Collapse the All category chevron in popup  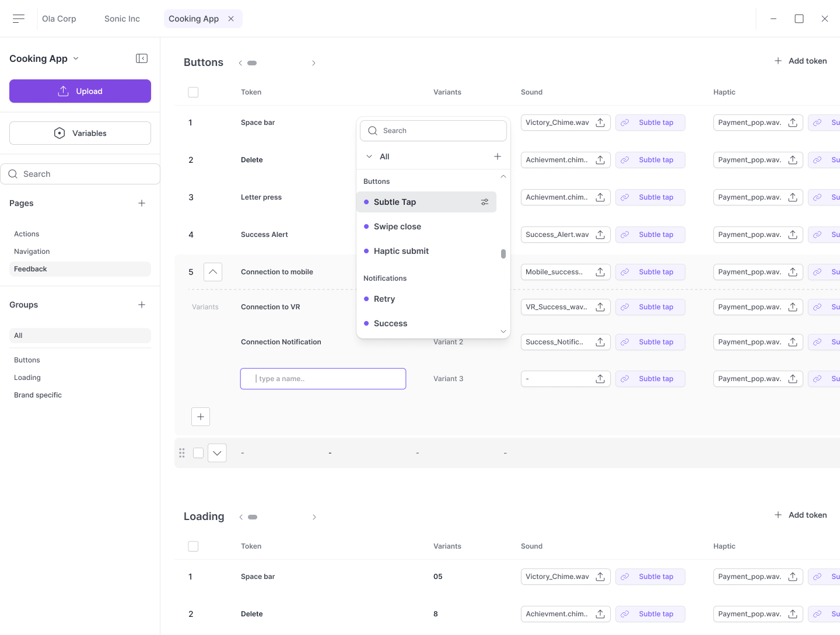point(369,156)
